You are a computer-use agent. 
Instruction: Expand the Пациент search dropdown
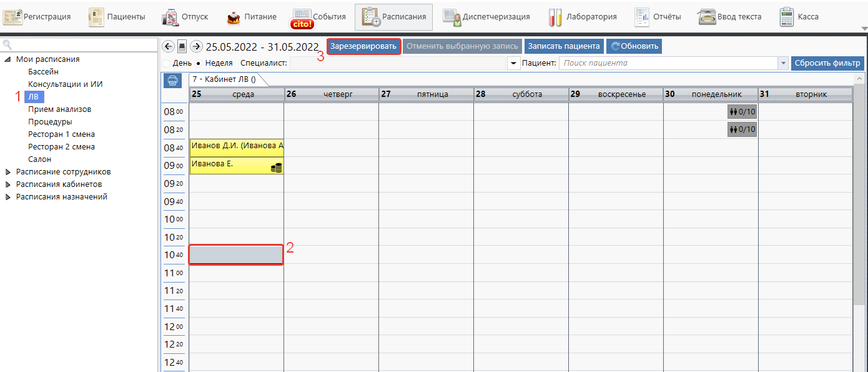point(783,63)
